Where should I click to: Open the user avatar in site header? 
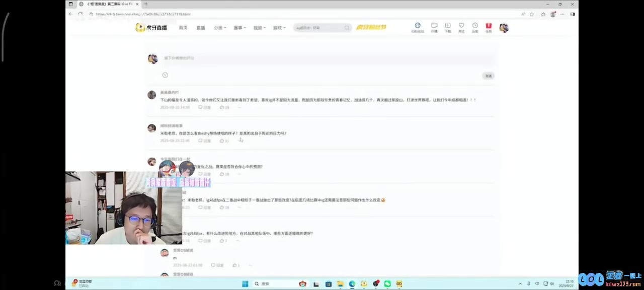click(x=504, y=28)
